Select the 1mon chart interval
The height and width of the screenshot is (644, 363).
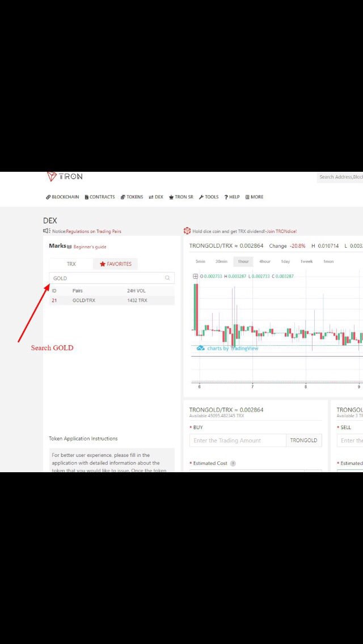click(328, 262)
